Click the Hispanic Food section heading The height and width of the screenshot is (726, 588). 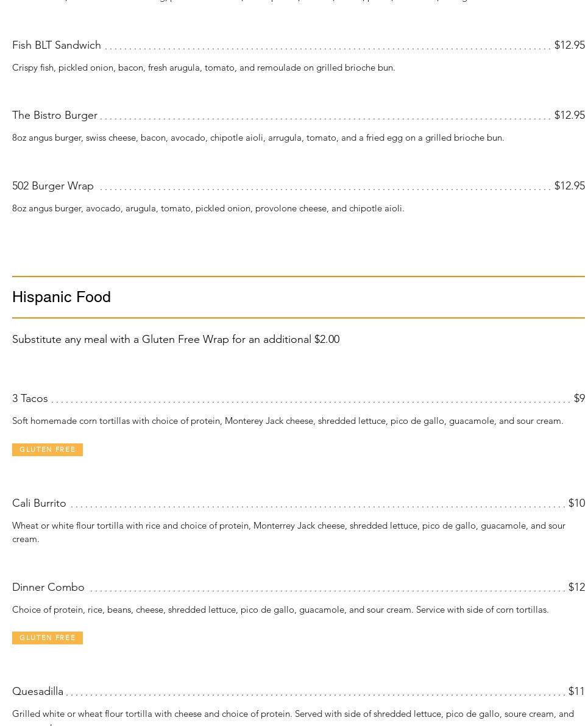[x=62, y=297]
